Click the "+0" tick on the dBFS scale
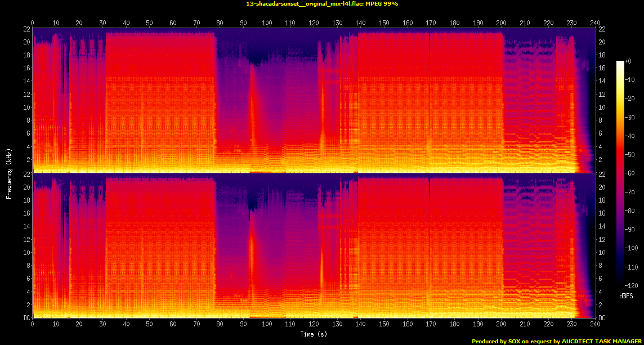Viewport: 644px width, 345px height. tap(628, 61)
